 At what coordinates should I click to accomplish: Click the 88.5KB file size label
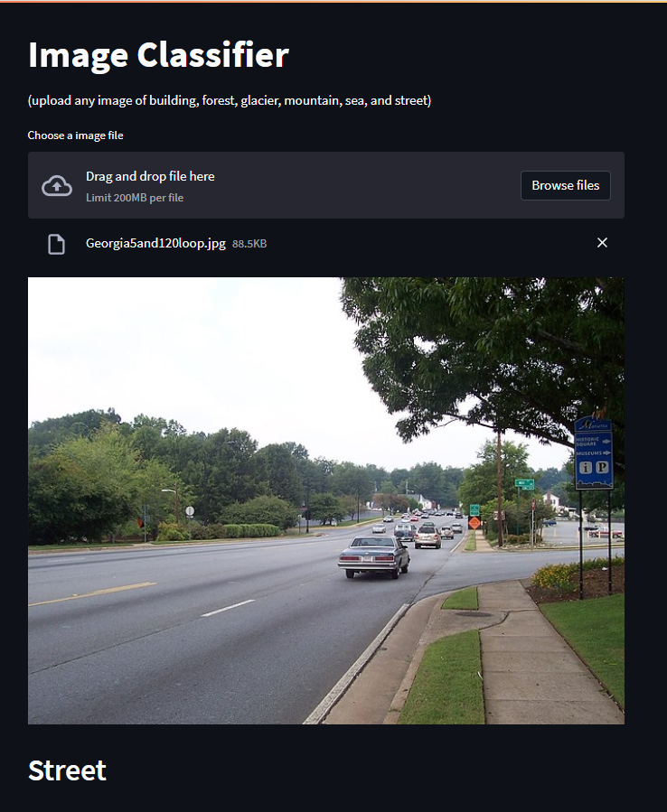click(x=249, y=244)
